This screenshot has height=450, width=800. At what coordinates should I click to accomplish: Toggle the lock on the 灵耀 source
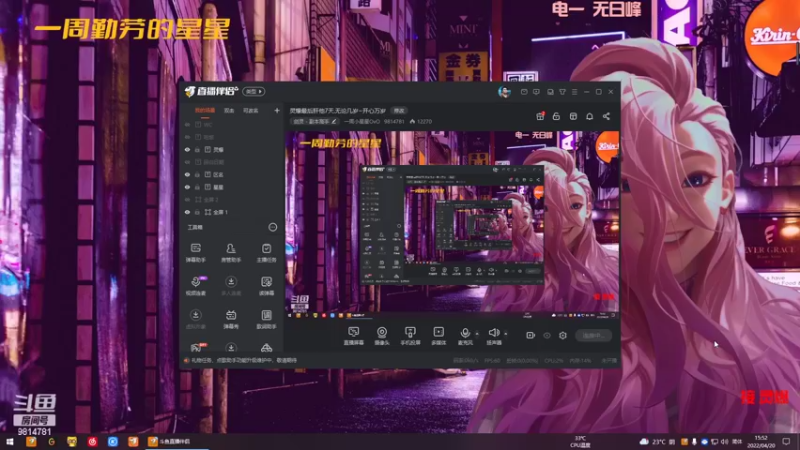tap(197, 150)
